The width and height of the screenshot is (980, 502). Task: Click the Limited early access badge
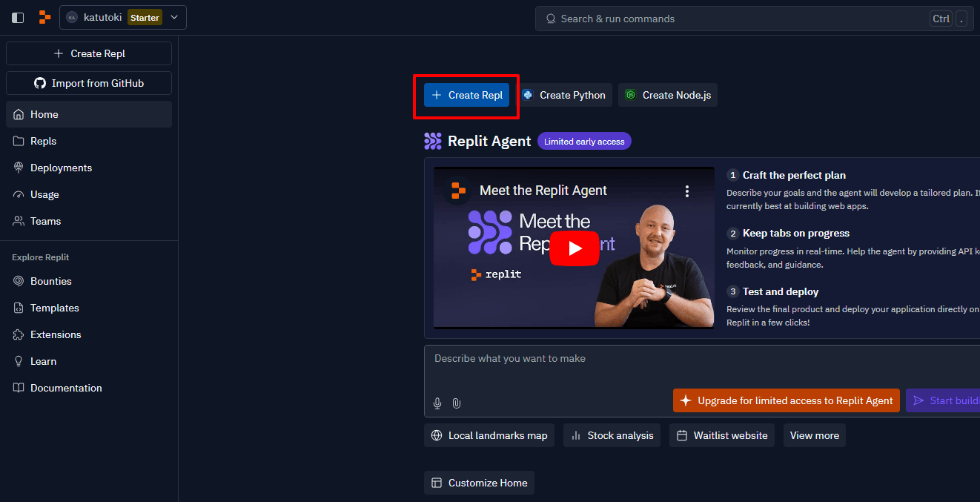coord(584,142)
